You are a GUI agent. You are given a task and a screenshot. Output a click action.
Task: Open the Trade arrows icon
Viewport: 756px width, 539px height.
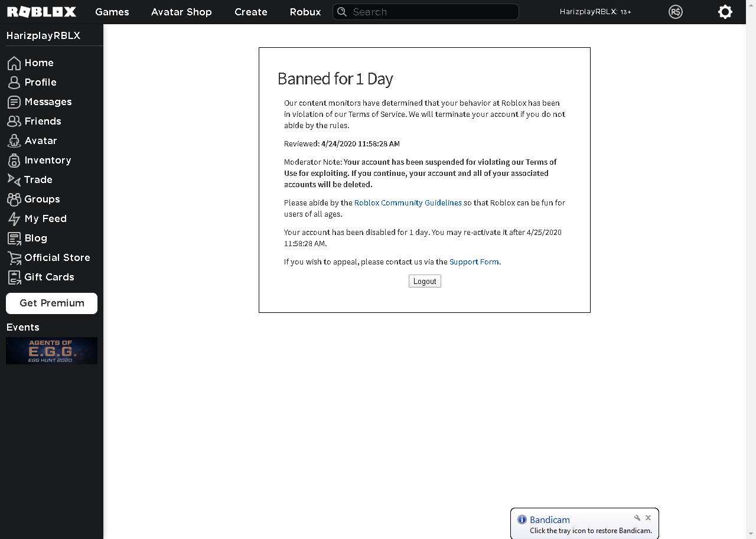pyautogui.click(x=14, y=180)
